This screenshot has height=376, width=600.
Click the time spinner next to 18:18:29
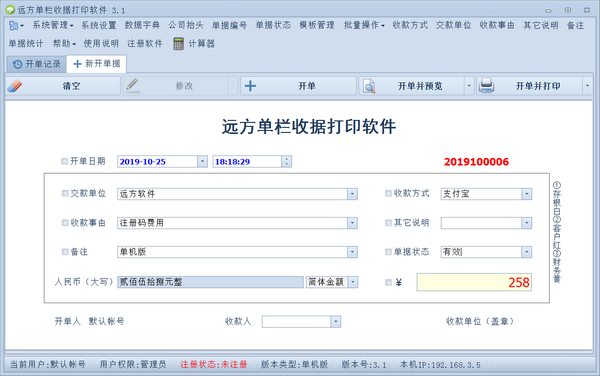287,161
